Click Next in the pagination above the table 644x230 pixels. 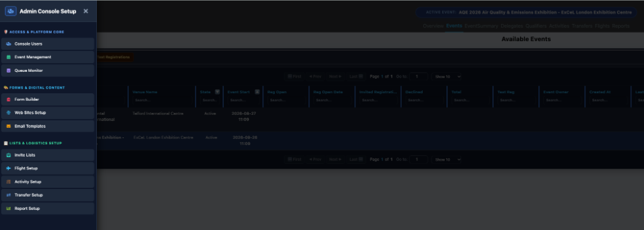click(335, 76)
